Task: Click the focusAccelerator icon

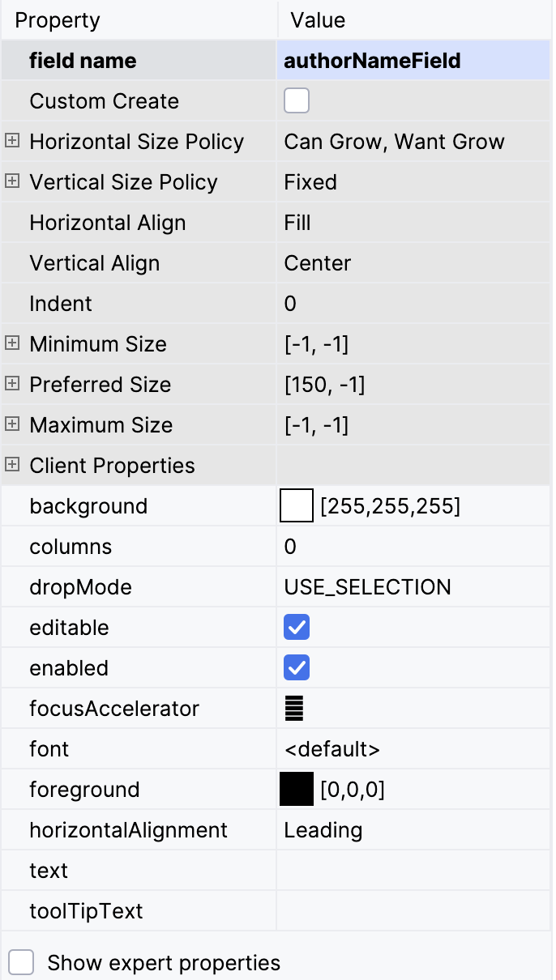Action: (293, 707)
